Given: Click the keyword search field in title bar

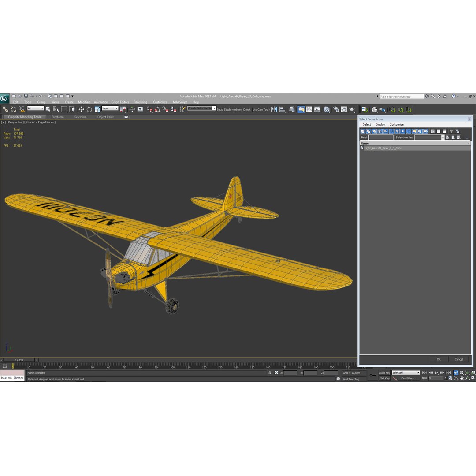Looking at the screenshot, I should pos(402,96).
